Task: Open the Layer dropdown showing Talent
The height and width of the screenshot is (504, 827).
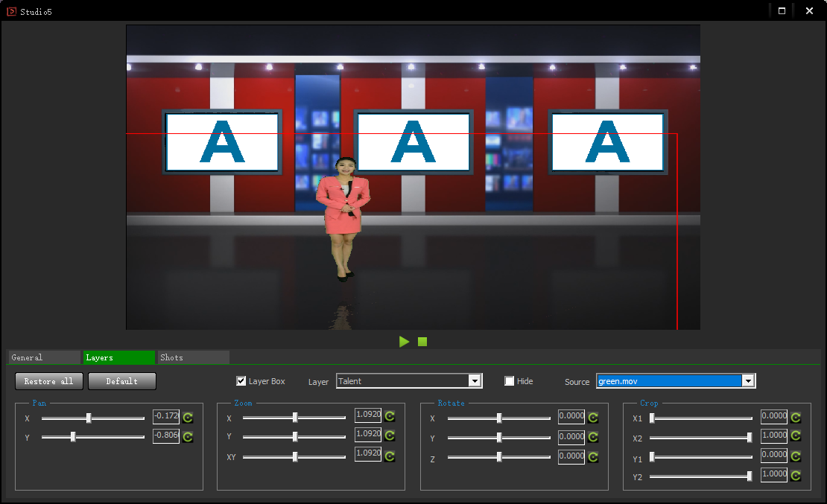Action: 409,380
